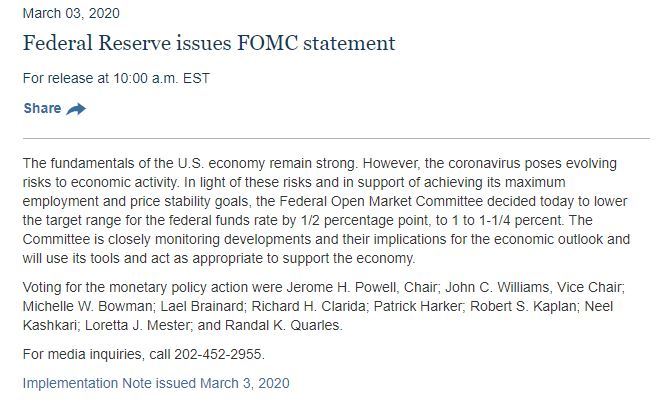Click the name Robert S. Kaplan
This screenshot has width=660, height=405.
[523, 306]
